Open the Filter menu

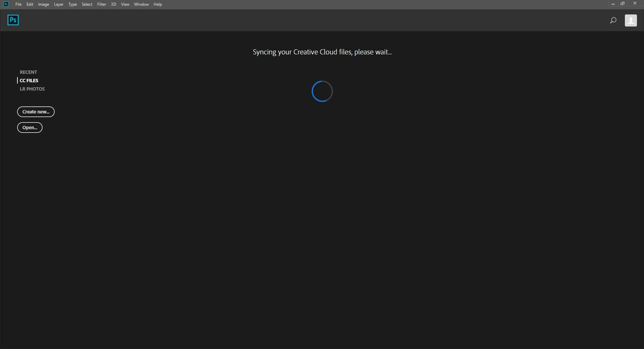point(102,4)
